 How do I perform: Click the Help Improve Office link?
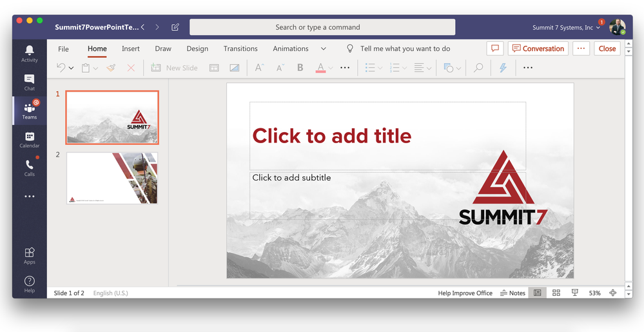pos(465,293)
